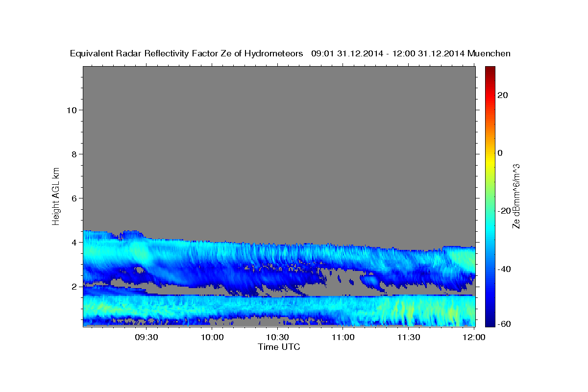Click the colorbar value '20'
Viewport: 588px width, 392px height.
point(502,95)
